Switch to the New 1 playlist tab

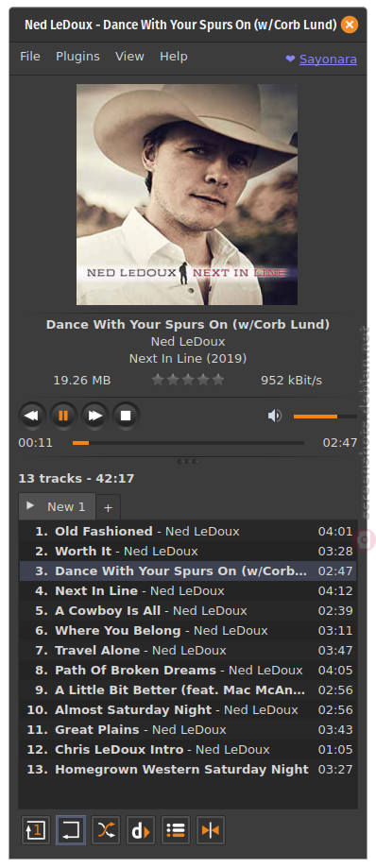[x=57, y=506]
